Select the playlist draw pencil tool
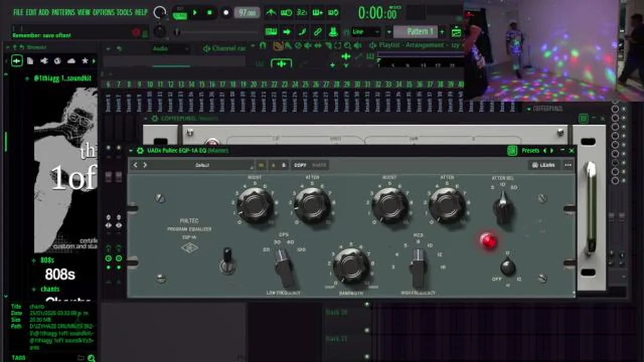 click(278, 46)
